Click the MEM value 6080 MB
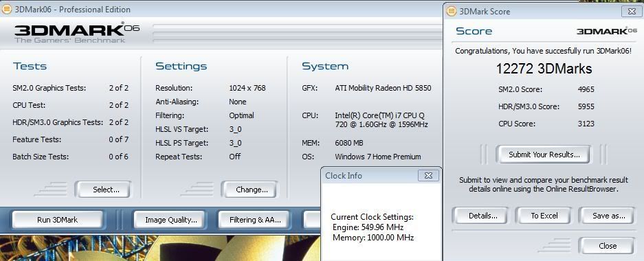Screen dimensions: 644x261 (x=349, y=144)
